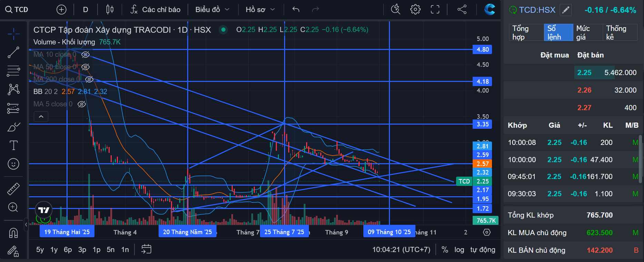The height and width of the screenshot is (262, 644).
Task: Expand the Hồ sơ dropdown
Action: [260, 10]
